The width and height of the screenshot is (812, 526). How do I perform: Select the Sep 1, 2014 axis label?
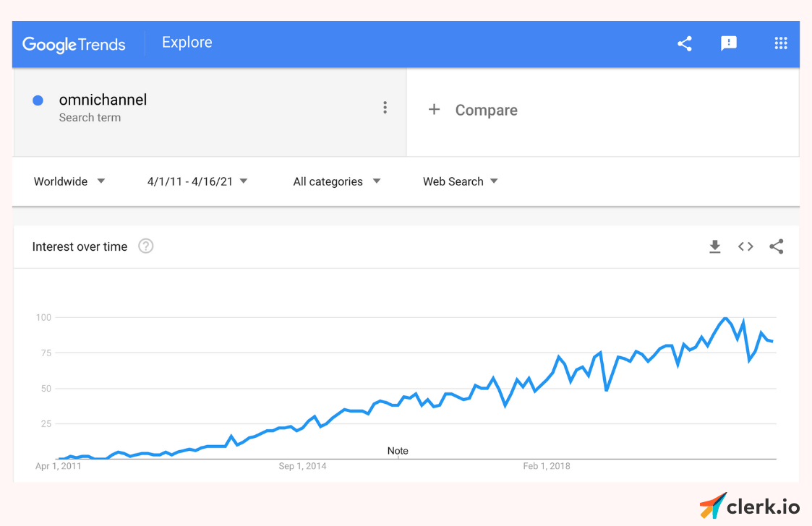302,466
